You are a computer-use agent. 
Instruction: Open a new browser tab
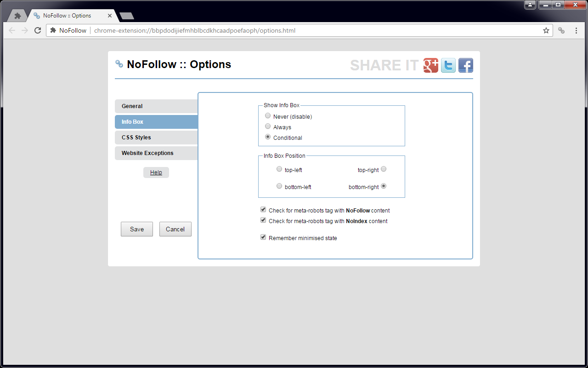pyautogui.click(x=126, y=16)
